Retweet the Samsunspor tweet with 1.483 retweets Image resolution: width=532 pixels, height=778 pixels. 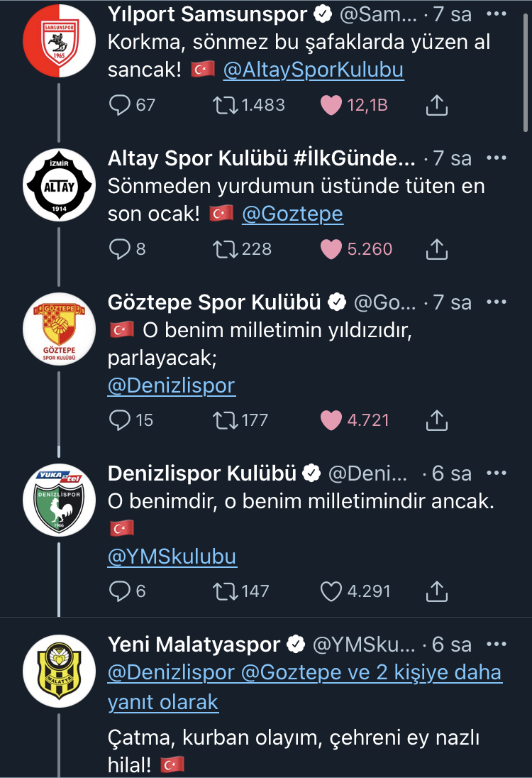225,105
